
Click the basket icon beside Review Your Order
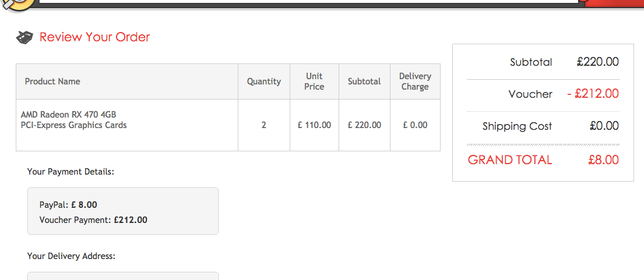pyautogui.click(x=24, y=38)
